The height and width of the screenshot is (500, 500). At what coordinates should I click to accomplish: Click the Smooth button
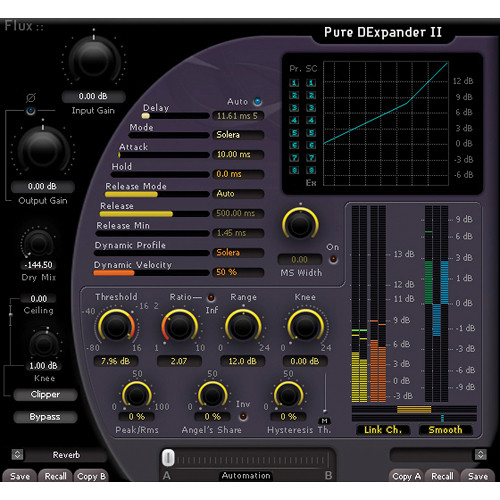point(445,430)
